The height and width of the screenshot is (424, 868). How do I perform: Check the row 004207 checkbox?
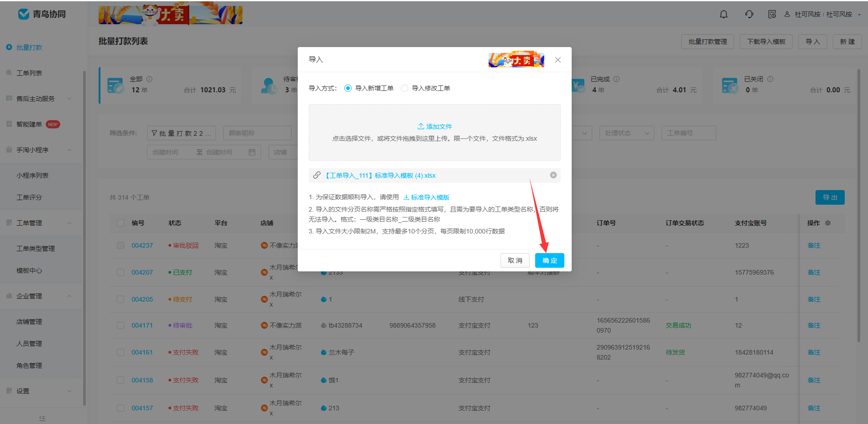(121, 272)
